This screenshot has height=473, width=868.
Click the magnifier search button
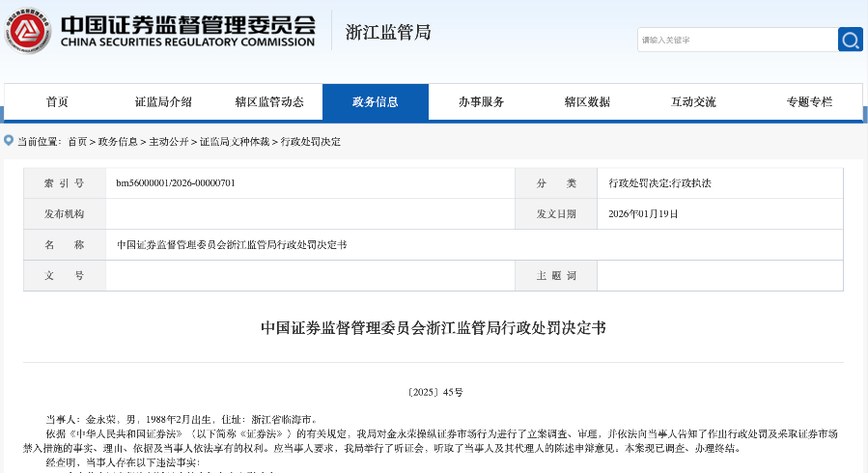(x=850, y=40)
